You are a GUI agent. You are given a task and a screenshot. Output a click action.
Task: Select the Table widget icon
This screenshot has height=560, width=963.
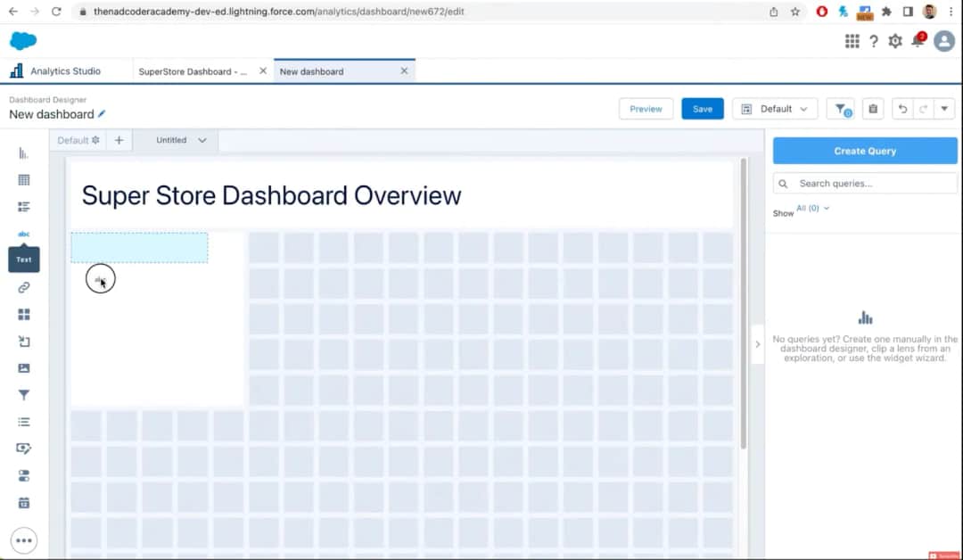tap(23, 180)
